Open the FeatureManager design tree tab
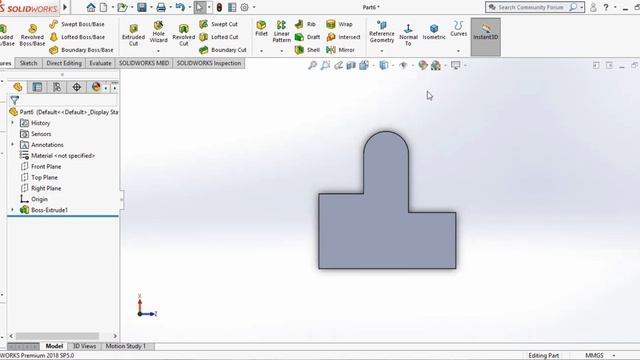Screen dimensions: 640x360 click(18, 87)
